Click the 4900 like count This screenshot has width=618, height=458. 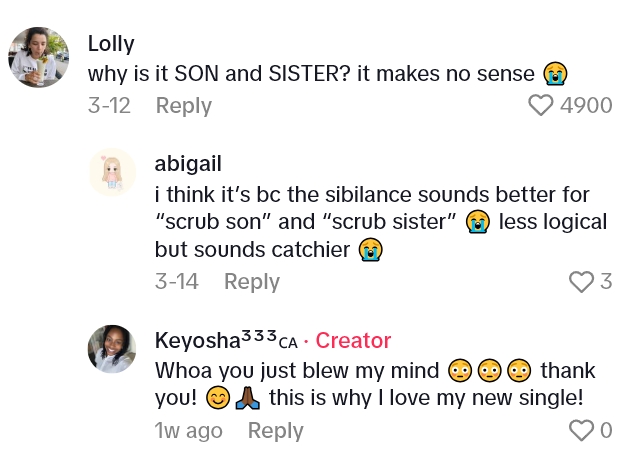pos(586,105)
